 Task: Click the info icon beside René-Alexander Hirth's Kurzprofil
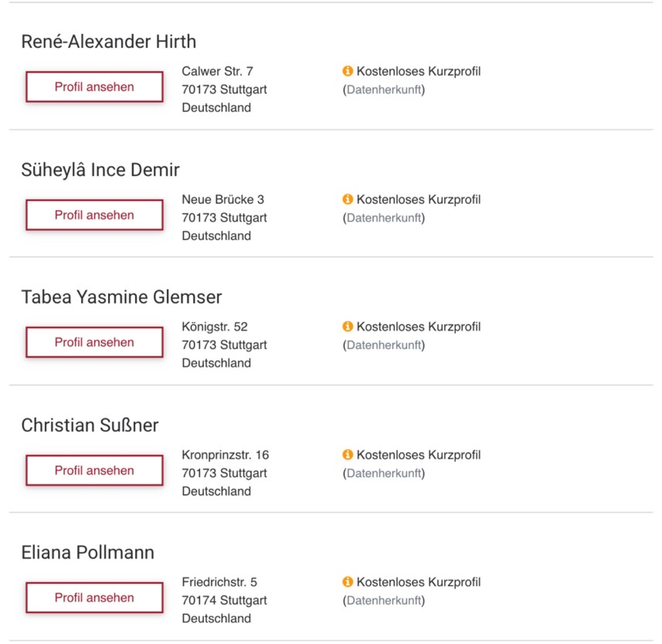tap(347, 71)
